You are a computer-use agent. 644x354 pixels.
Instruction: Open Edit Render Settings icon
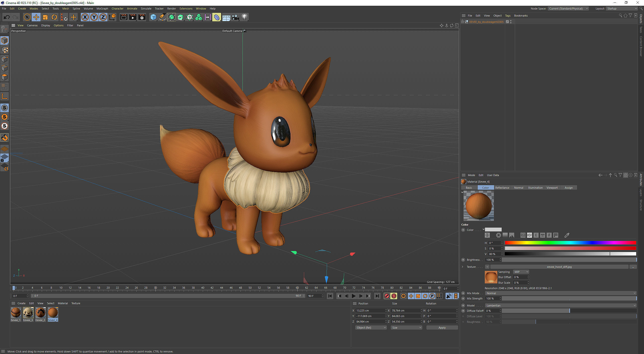142,17
